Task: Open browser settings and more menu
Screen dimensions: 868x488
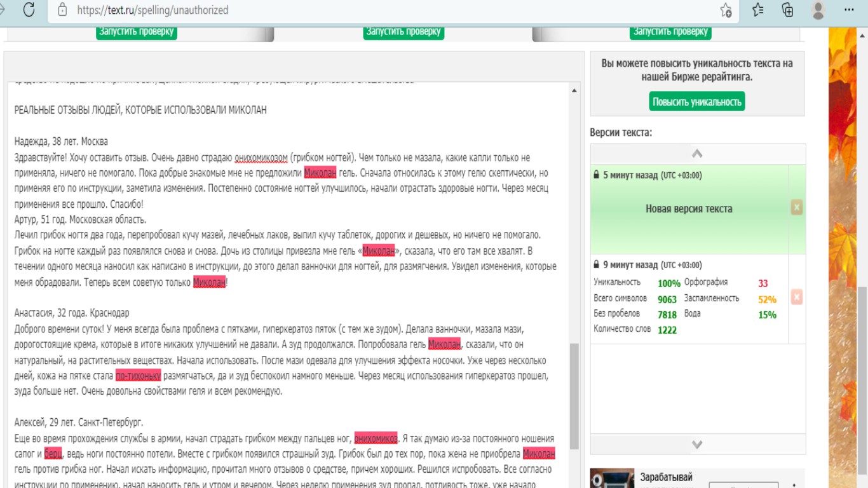Action: 849,10
